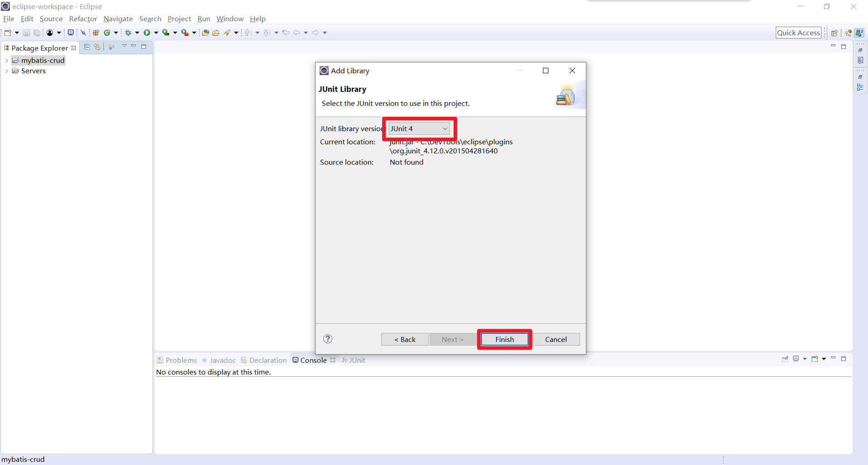Click the black circle profile toolbar icon
This screenshot has height=465, width=868.
click(x=50, y=33)
